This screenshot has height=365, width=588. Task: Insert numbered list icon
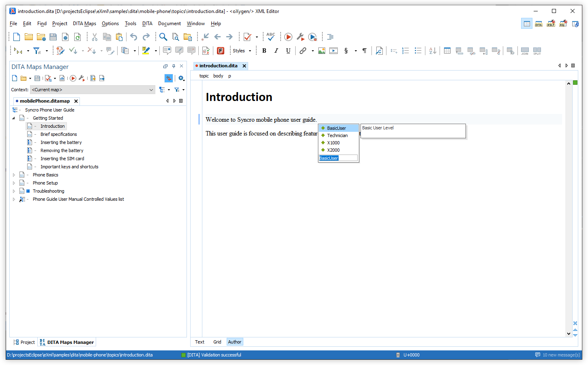pos(406,51)
